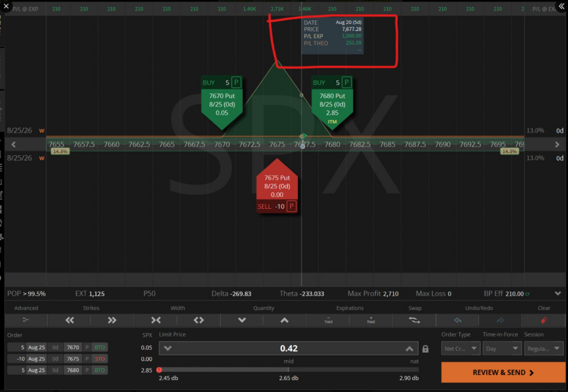The image size is (568, 392).
Task: Move expirations later with plus TIME
Action: 371,320
